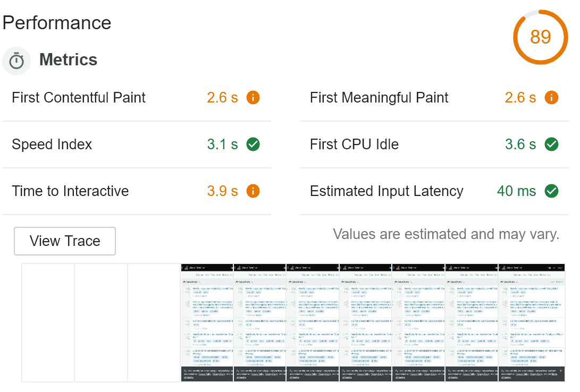580x392 pixels.
Task: Click the Metrics stopwatch icon
Action: 16,61
